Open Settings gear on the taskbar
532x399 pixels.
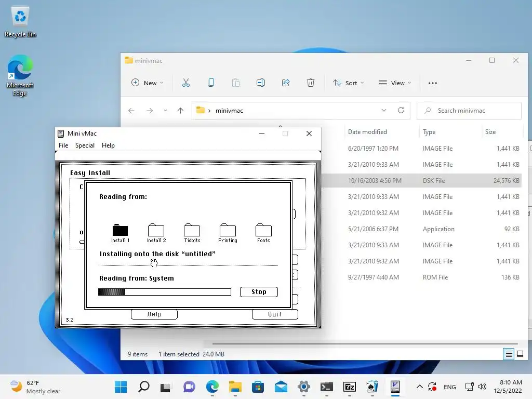click(x=303, y=387)
